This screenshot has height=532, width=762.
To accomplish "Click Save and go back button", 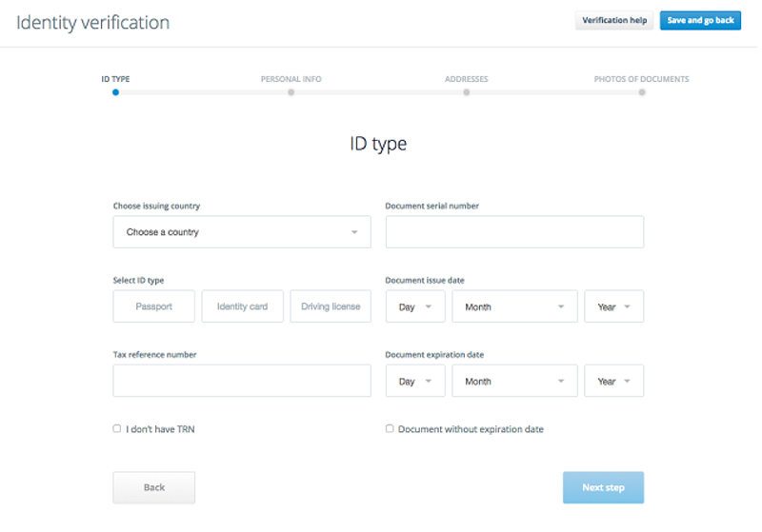I will [700, 21].
